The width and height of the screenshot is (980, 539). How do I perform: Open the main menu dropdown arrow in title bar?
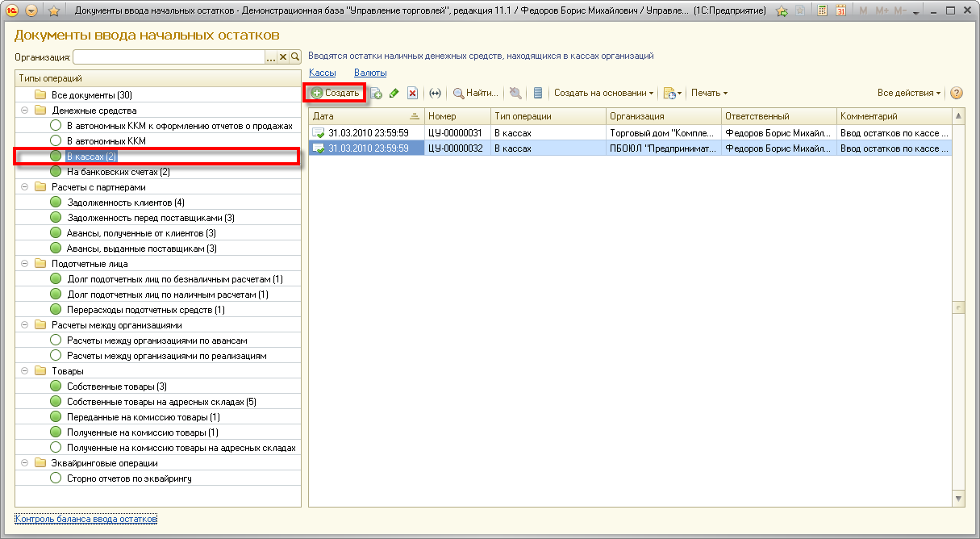coord(31,11)
